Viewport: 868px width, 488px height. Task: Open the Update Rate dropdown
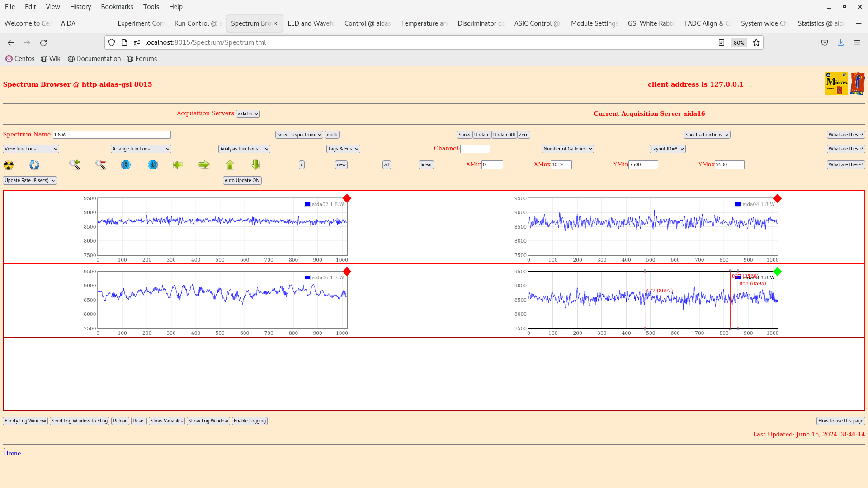tap(30, 180)
